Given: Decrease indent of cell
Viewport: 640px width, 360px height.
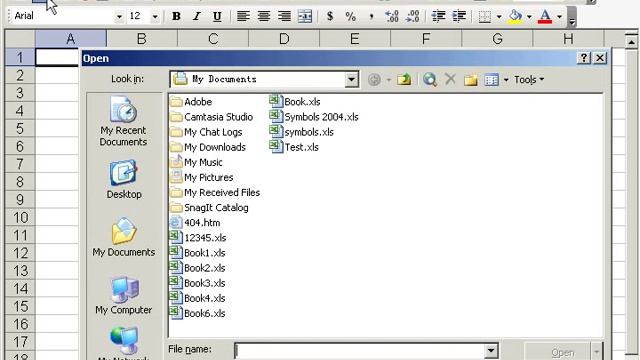Looking at the screenshot, I should tap(438, 16).
